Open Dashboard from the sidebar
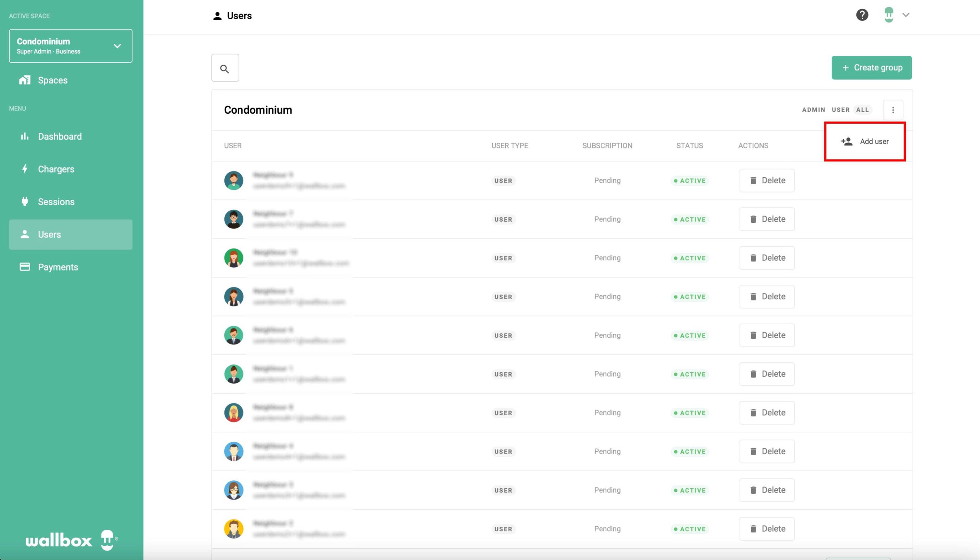This screenshot has height=560, width=980. (60, 137)
